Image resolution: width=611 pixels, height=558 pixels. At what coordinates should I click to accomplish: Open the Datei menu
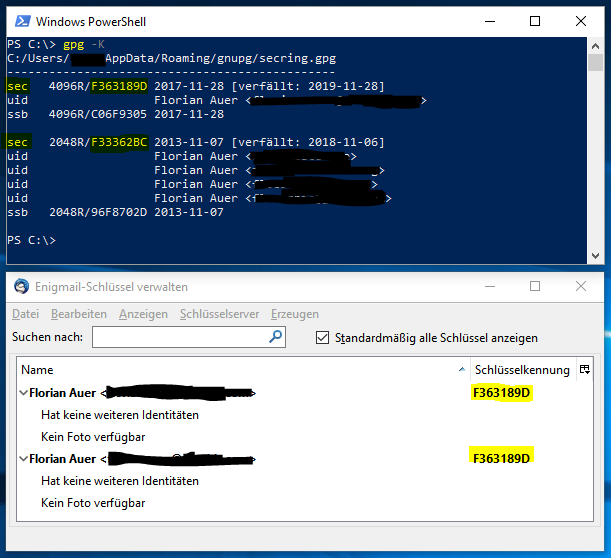pyautogui.click(x=25, y=314)
